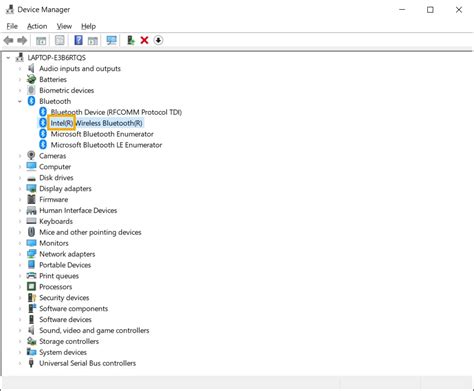Expand the Network adapters category
Viewport: 474px width, 391px height.
pos(20,254)
